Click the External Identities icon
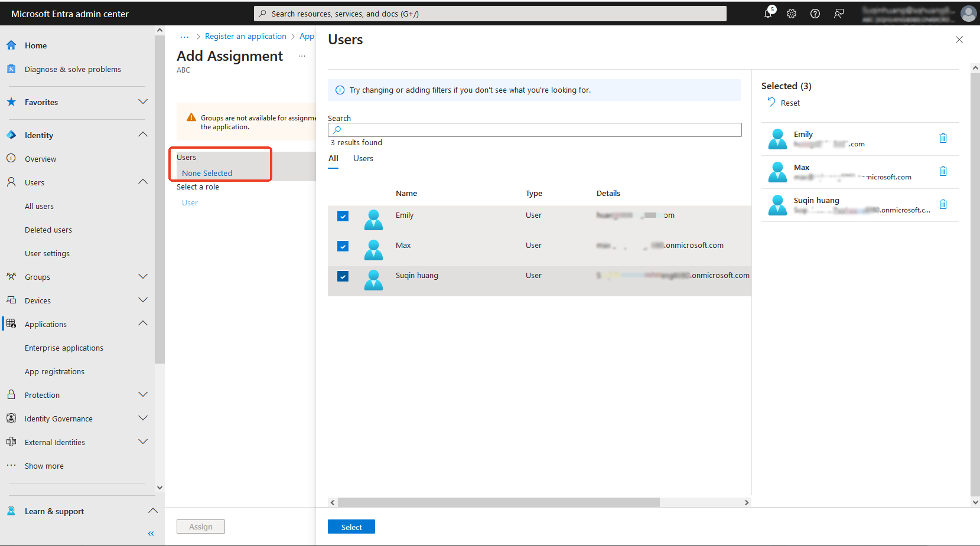Image resolution: width=980 pixels, height=546 pixels. [x=11, y=442]
